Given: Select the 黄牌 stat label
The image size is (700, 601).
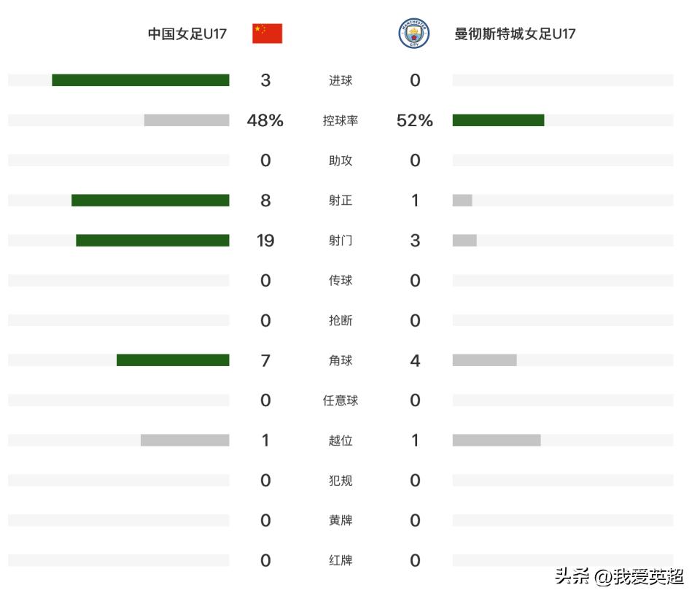Looking at the screenshot, I should (341, 521).
